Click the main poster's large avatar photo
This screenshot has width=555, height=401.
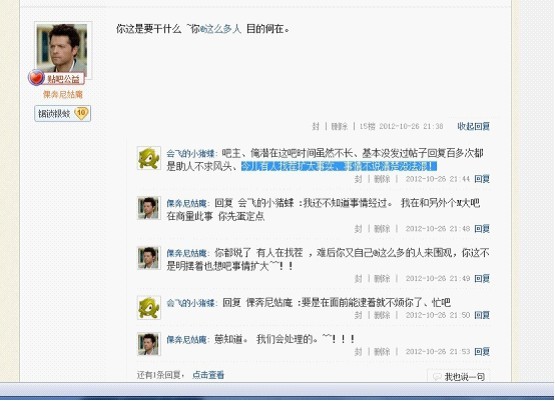(63, 50)
